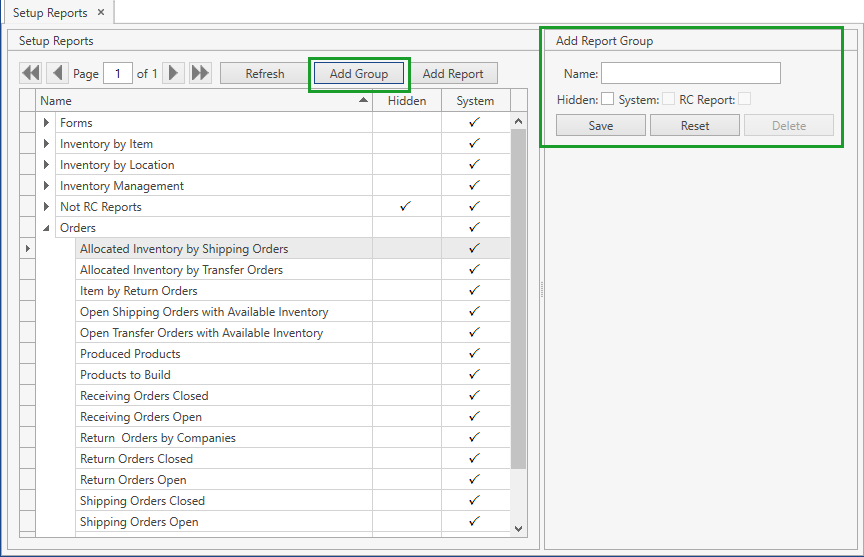Image resolution: width=864 pixels, height=557 pixels.
Task: Click the Hidden column header
Action: point(407,101)
